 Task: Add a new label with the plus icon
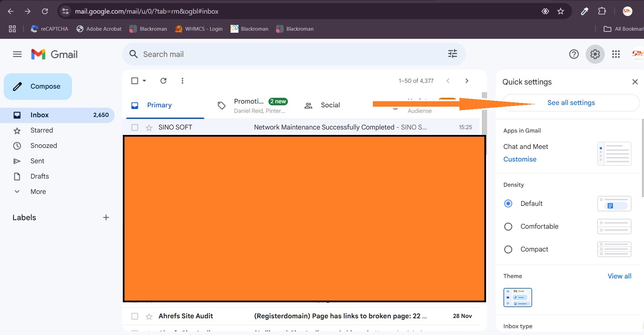pyautogui.click(x=106, y=217)
